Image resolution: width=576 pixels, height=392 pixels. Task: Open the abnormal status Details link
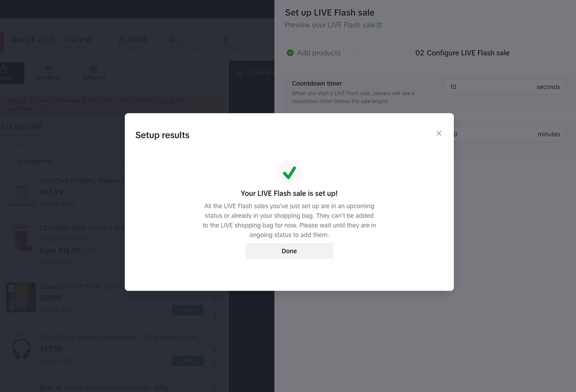pos(46,109)
